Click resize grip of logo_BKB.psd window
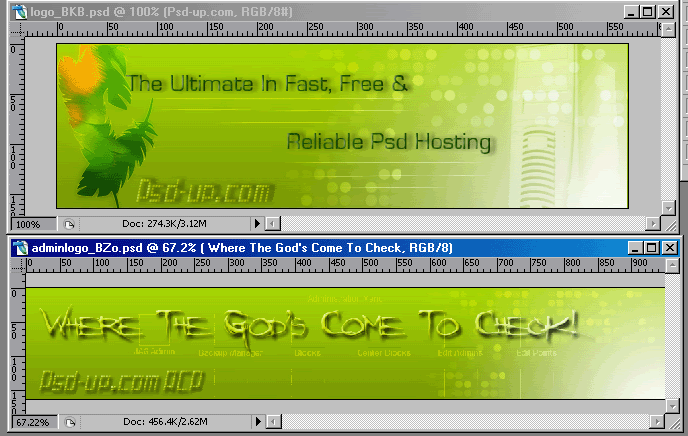The height and width of the screenshot is (436, 688). pyautogui.click(x=670, y=225)
